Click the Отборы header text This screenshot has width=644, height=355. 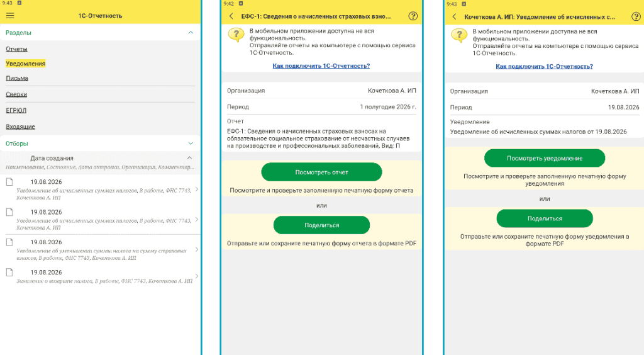[17, 144]
